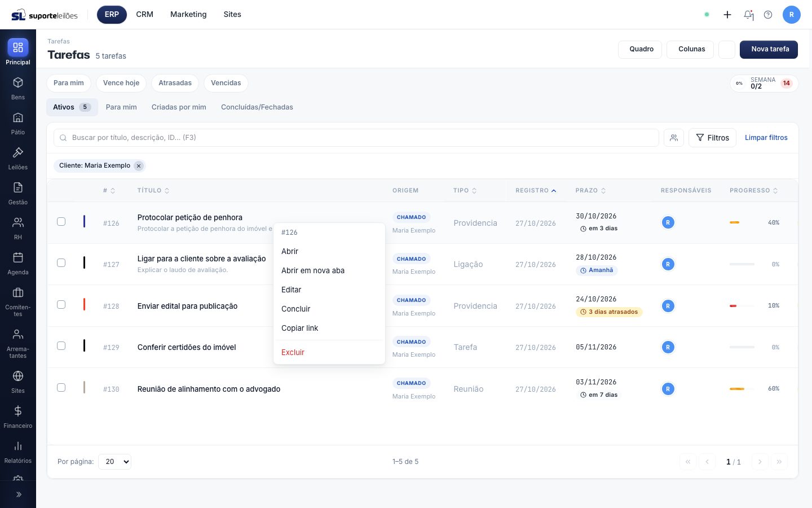
Task: Expand the sidebar with double chevron
Action: (x=18, y=494)
